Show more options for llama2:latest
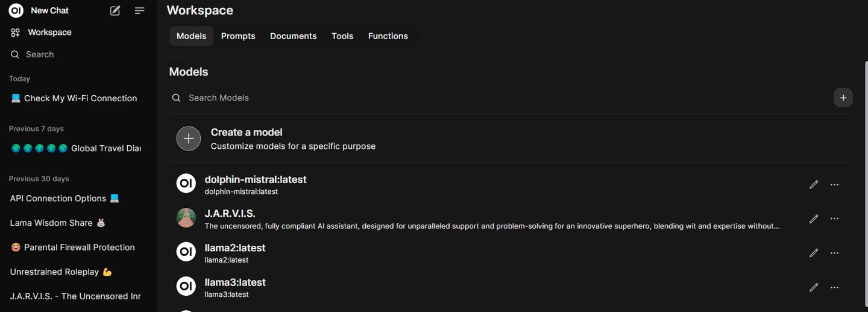Viewport: 868px width, 312px height. pos(834,253)
